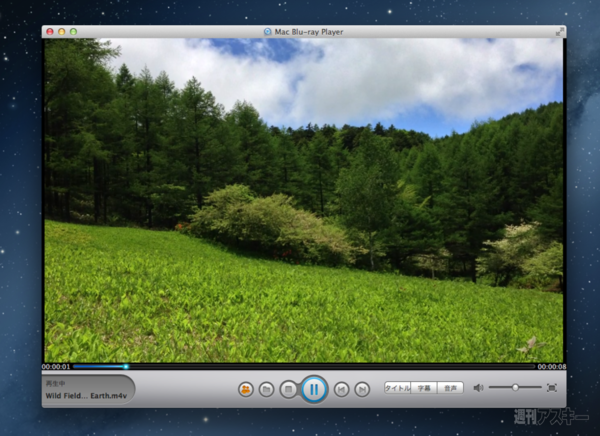Pause the video with the blue pause button
This screenshot has width=600, height=436.
(314, 390)
